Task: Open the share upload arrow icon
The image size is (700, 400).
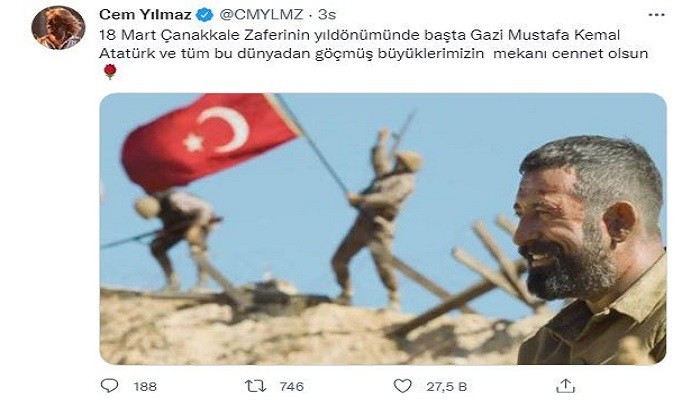Action: 565,385
